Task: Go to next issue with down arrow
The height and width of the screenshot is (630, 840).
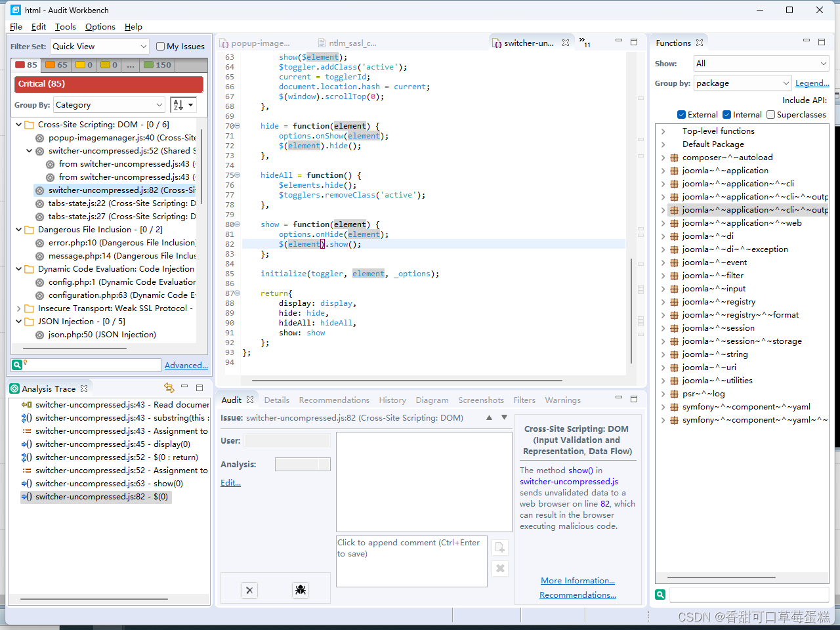Action: point(504,417)
